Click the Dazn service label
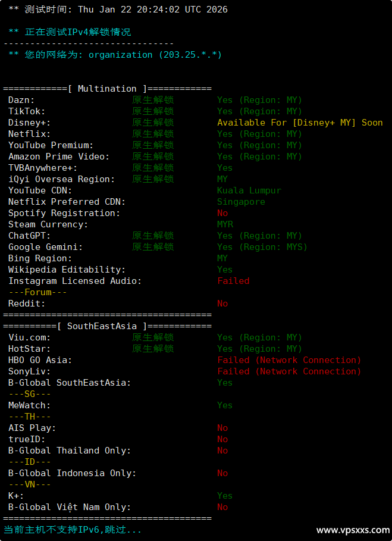 (x=21, y=100)
